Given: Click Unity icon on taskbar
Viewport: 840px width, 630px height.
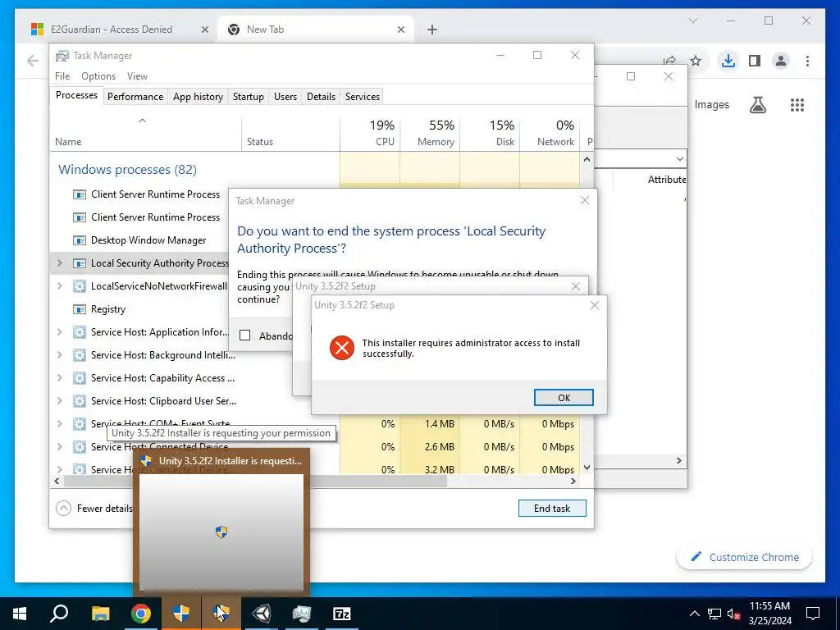Looking at the screenshot, I should [262, 614].
